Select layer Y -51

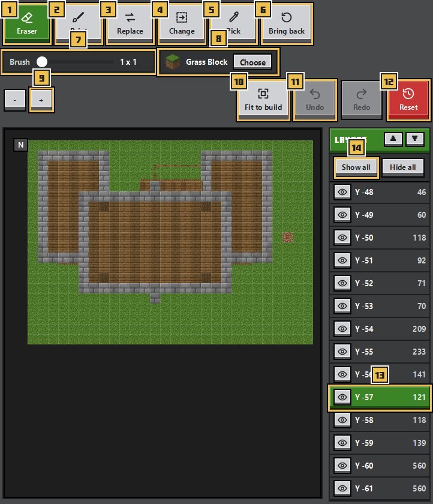point(380,260)
